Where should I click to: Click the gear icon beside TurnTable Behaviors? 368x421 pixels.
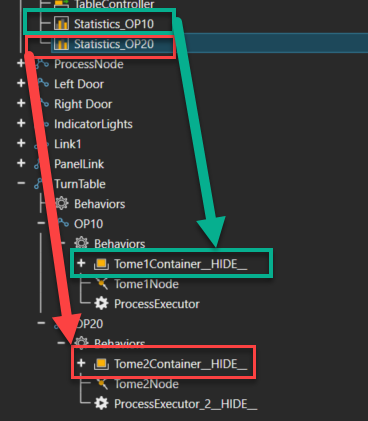tap(61, 203)
